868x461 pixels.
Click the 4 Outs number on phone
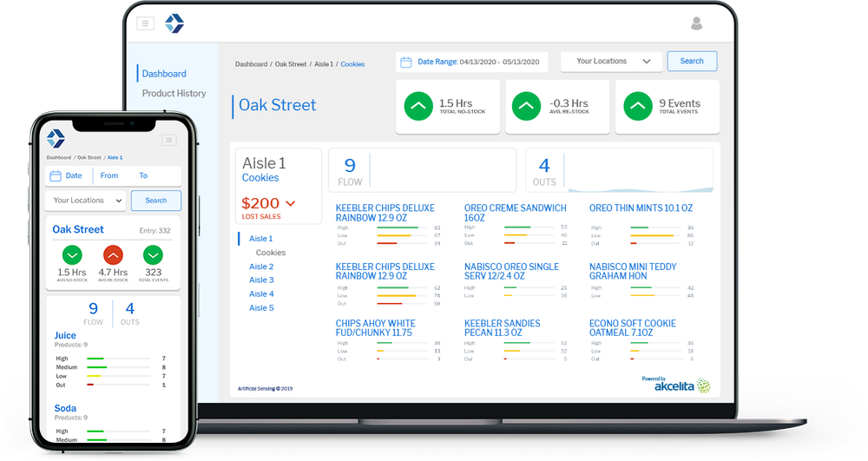point(130,308)
